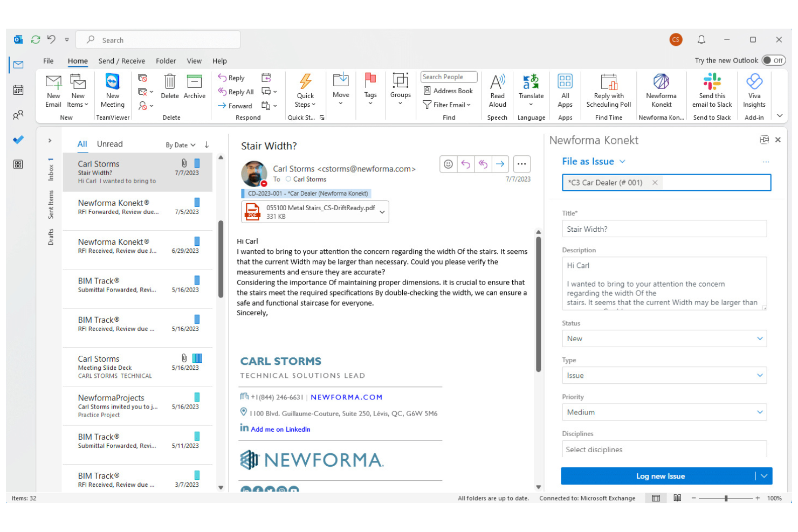798x532 pixels.
Task: Expand the collapsed folder pane
Action: [50, 141]
